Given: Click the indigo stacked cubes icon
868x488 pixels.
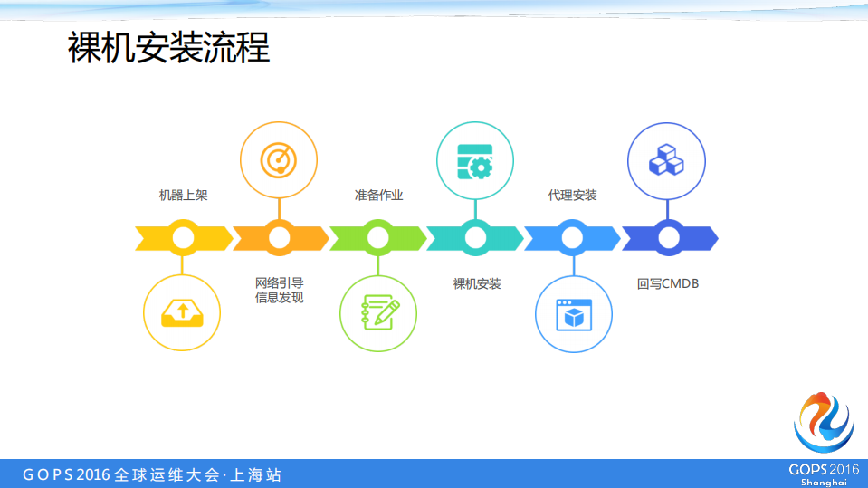Looking at the screenshot, I should point(666,160).
